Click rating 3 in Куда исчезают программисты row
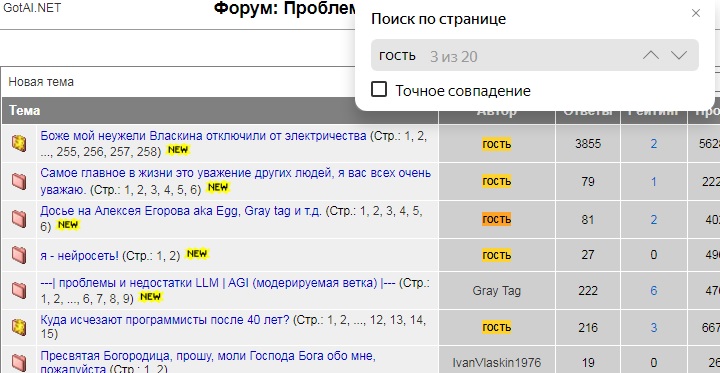This screenshot has height=373, width=720. click(x=653, y=328)
